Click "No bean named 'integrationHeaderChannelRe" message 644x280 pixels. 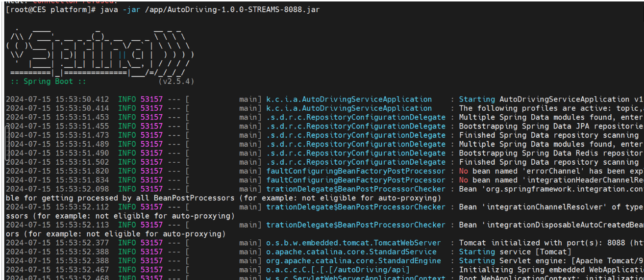pos(551,180)
